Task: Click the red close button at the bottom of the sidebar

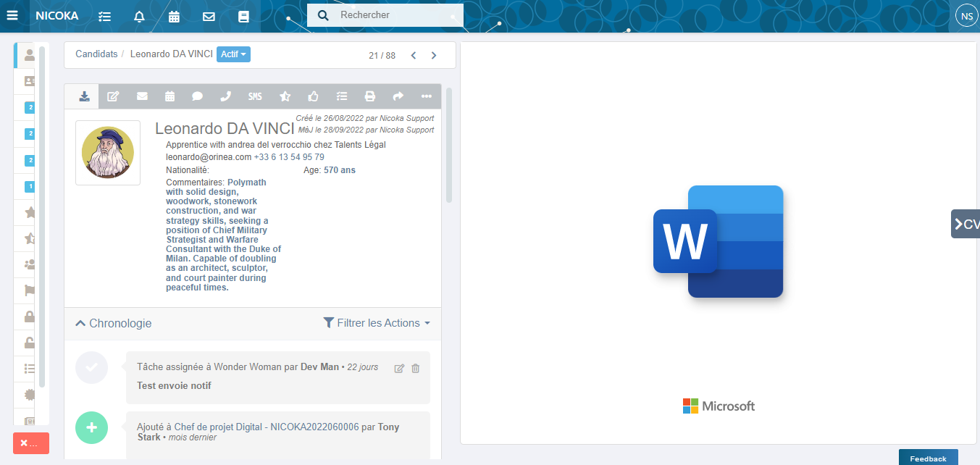Action: tap(31, 443)
